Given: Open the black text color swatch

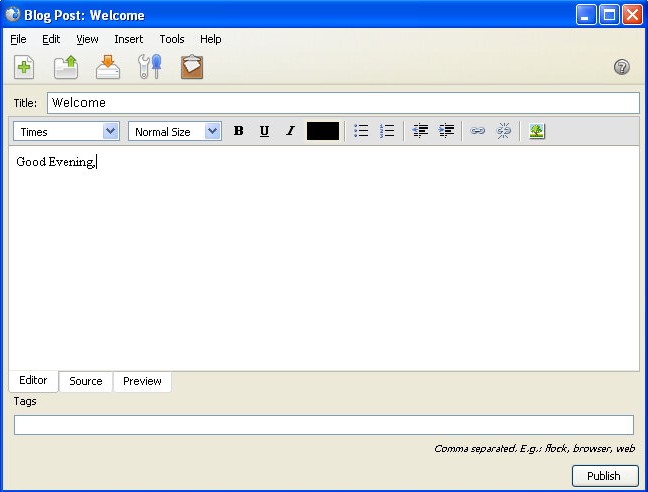Looking at the screenshot, I should tap(323, 131).
